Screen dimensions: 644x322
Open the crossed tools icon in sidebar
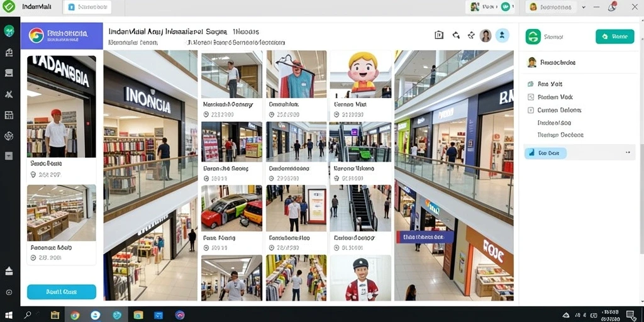coord(9,94)
